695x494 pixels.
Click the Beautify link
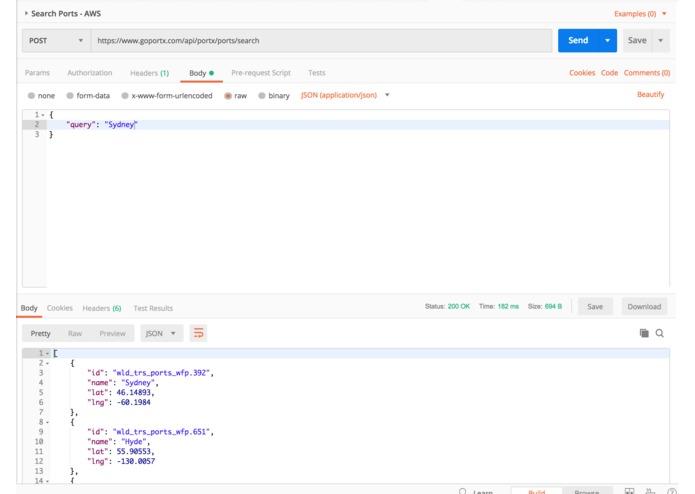click(x=650, y=94)
